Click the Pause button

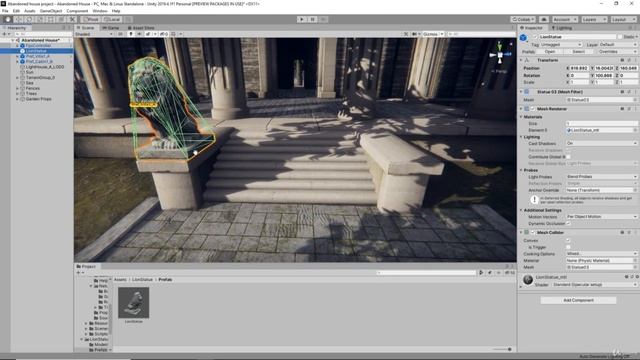point(313,19)
